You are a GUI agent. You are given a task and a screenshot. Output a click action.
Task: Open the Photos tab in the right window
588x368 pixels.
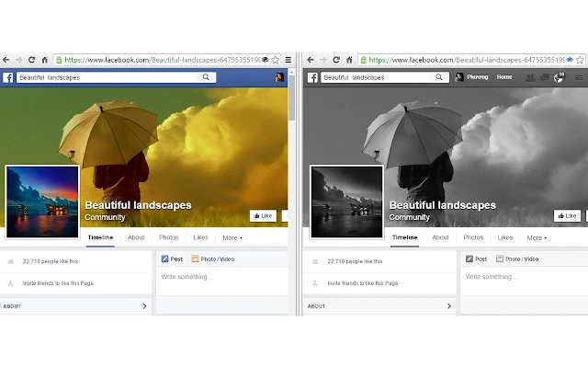[473, 237]
